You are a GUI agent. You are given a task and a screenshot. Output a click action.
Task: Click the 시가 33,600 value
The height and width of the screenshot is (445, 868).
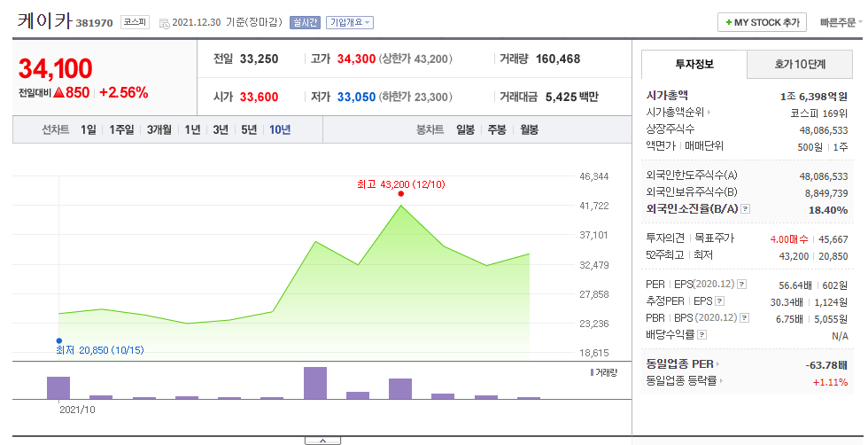[x=259, y=97]
